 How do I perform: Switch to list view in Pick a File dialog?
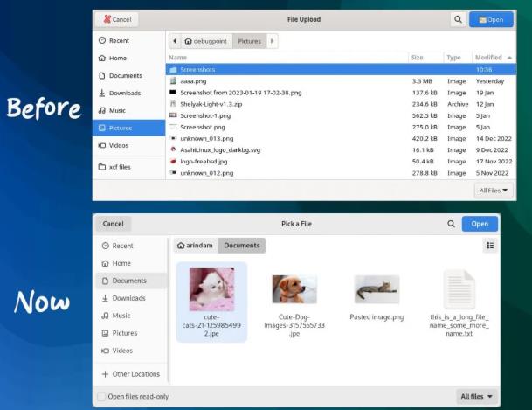click(490, 246)
